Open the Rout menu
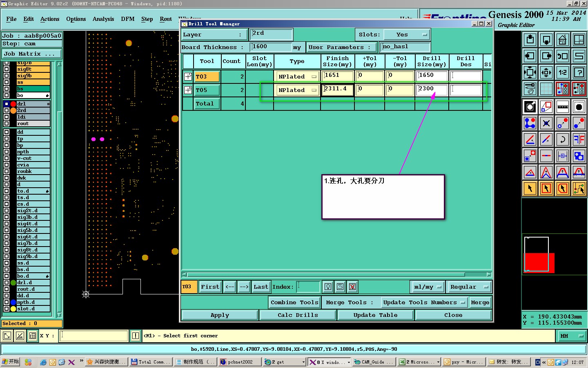The height and width of the screenshot is (368, 588). [166, 19]
